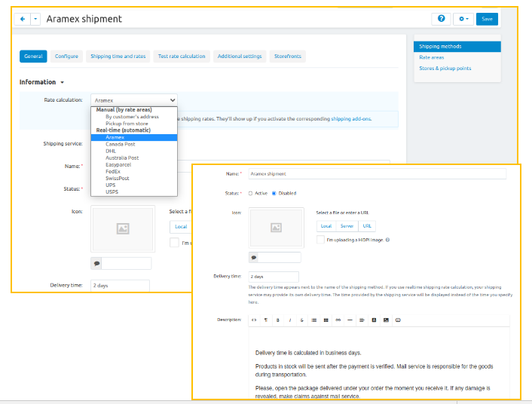This screenshot has width=532, height=404.
Task: Click the right panel comment icon
Action: (253, 258)
